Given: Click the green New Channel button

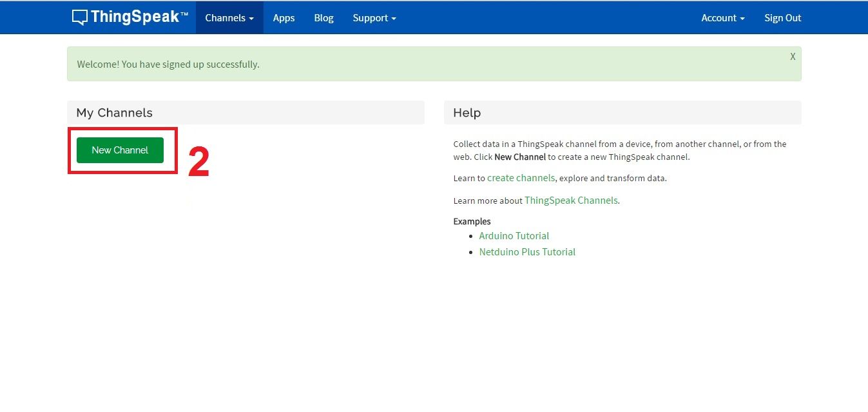Looking at the screenshot, I should [120, 150].
